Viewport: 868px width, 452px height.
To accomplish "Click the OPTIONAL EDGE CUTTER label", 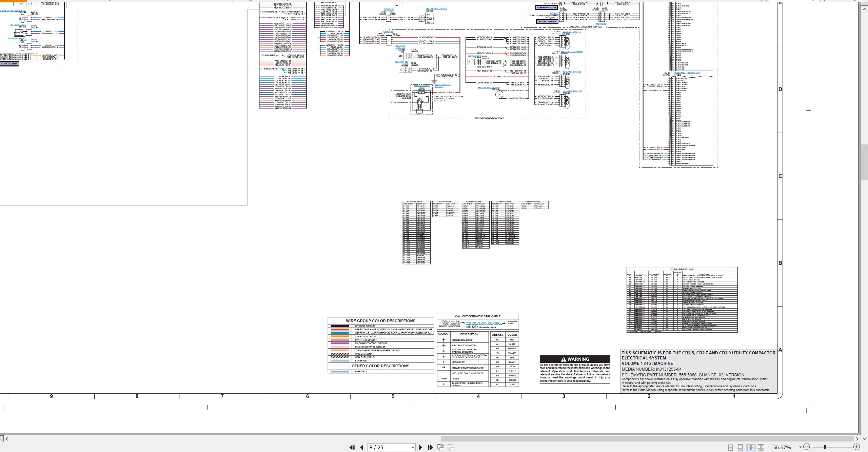I will pos(489,118).
